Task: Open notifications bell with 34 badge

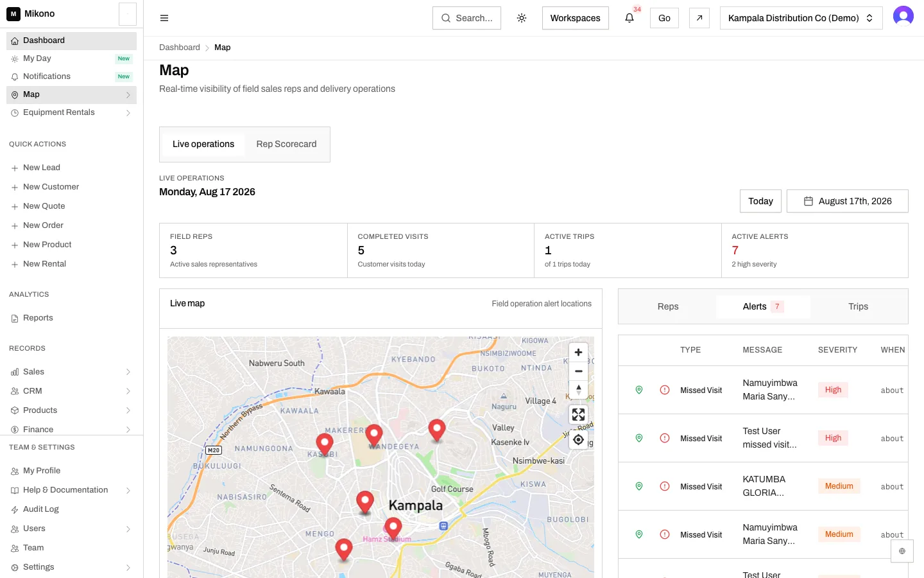Action: click(629, 18)
